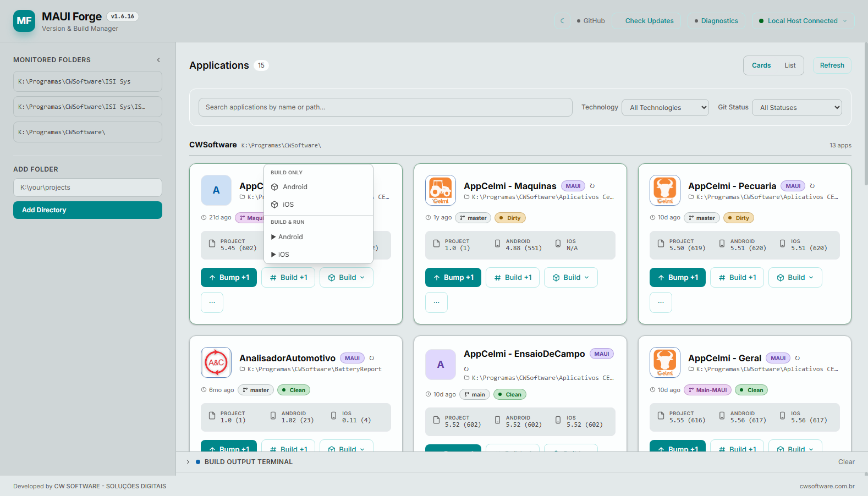This screenshot has height=496, width=868.
Task: Reload AppCelmi - Geral with refresh icon
Action: click(x=797, y=358)
